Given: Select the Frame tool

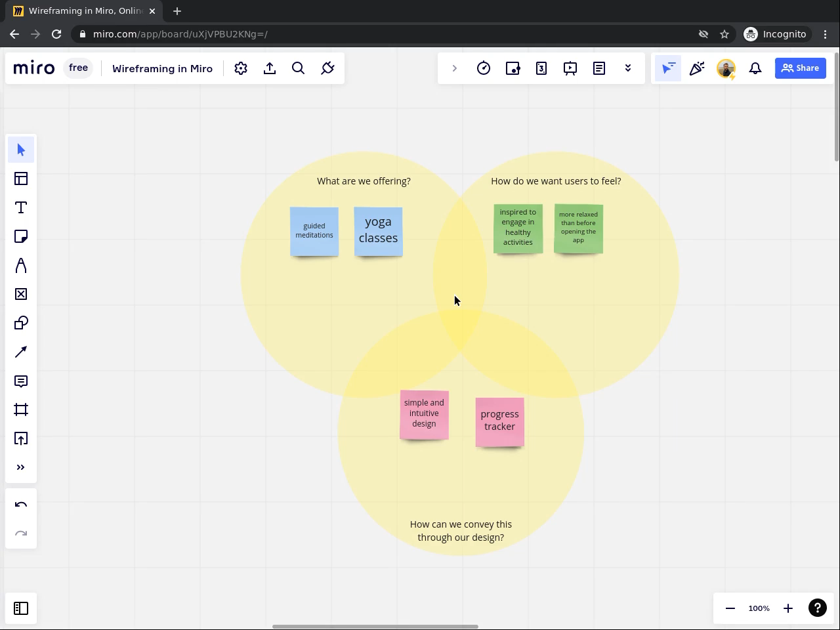Looking at the screenshot, I should click(x=21, y=410).
